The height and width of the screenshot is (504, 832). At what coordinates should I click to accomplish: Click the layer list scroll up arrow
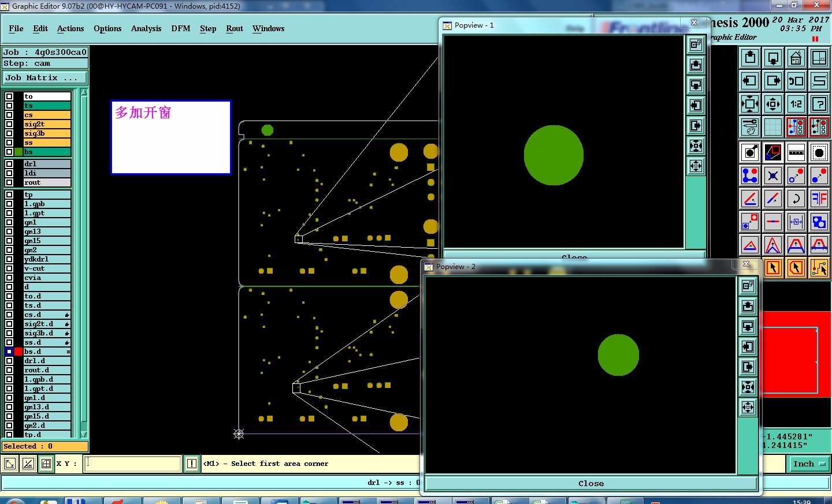click(x=84, y=92)
